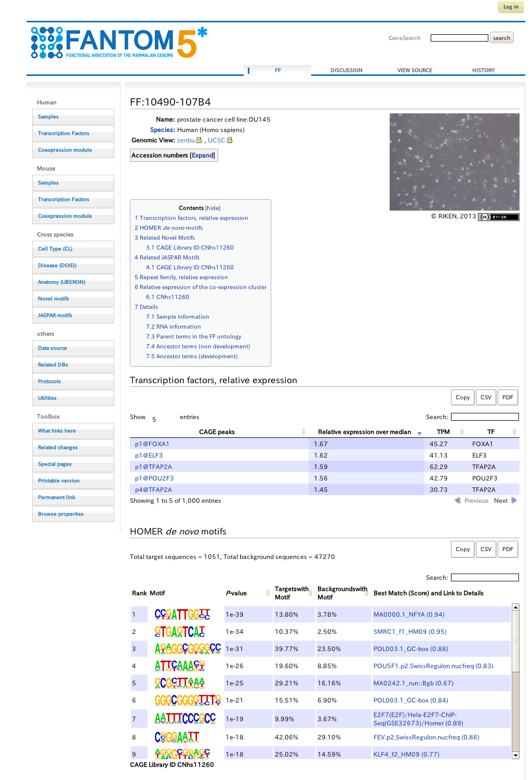Click the Log in button
This screenshot has width=532, height=780.
coord(511,7)
